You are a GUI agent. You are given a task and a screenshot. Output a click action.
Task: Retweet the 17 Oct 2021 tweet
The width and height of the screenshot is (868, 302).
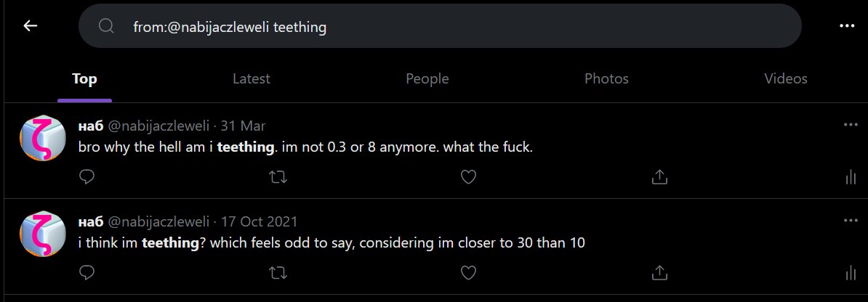click(278, 273)
